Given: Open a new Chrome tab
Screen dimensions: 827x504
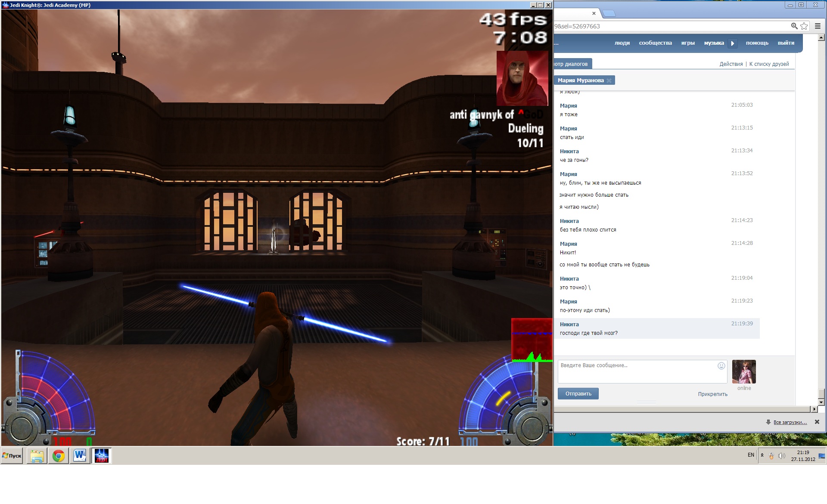Looking at the screenshot, I should [x=608, y=13].
